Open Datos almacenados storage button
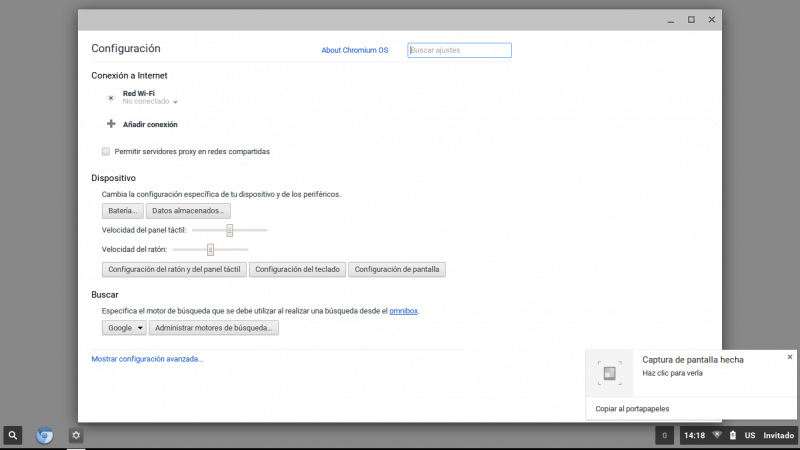 [x=188, y=211]
